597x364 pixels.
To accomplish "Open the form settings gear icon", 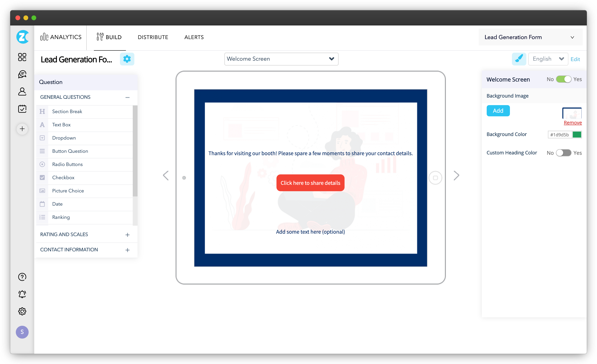I will tap(127, 59).
